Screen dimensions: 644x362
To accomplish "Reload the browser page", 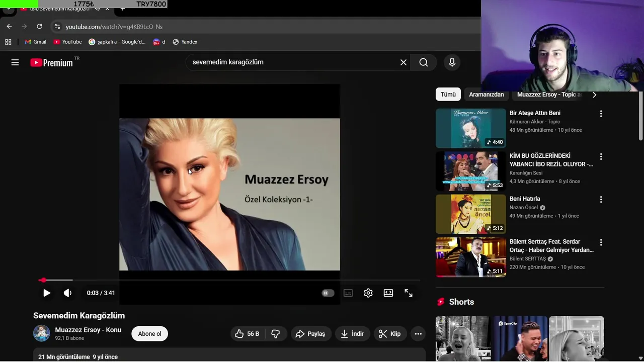I will [39, 26].
